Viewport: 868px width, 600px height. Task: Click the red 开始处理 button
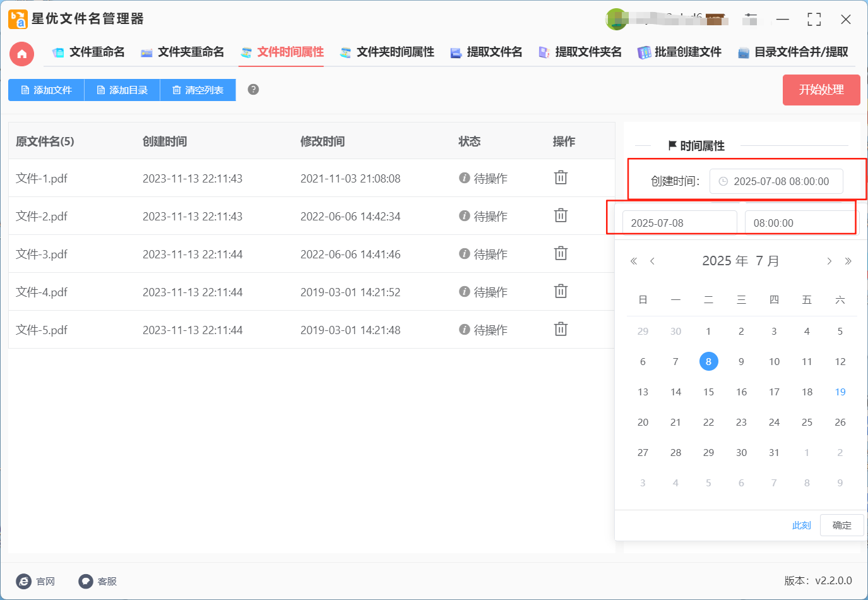pos(821,90)
